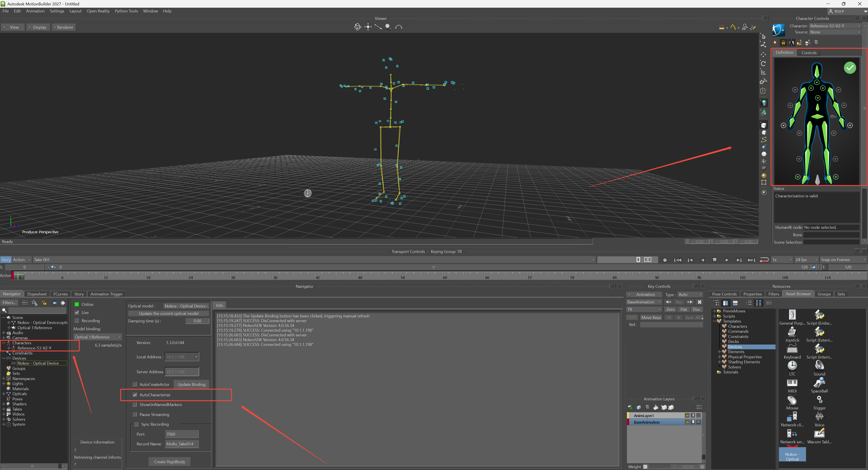
Task: Click the delete character trash icon
Action: (x=816, y=43)
